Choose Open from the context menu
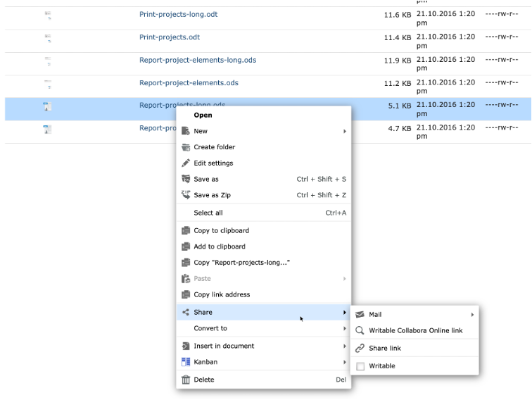 203,115
